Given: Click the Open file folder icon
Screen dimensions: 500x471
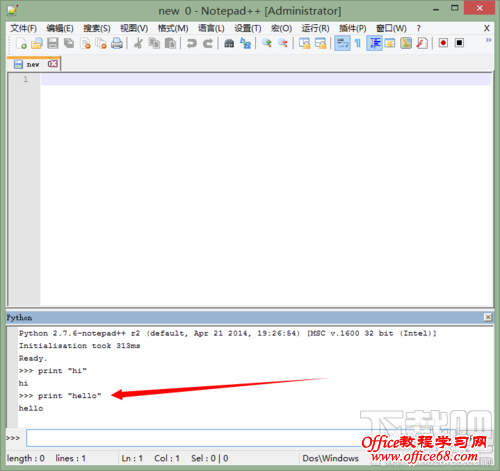Looking at the screenshot, I should pyautogui.click(x=37, y=43).
